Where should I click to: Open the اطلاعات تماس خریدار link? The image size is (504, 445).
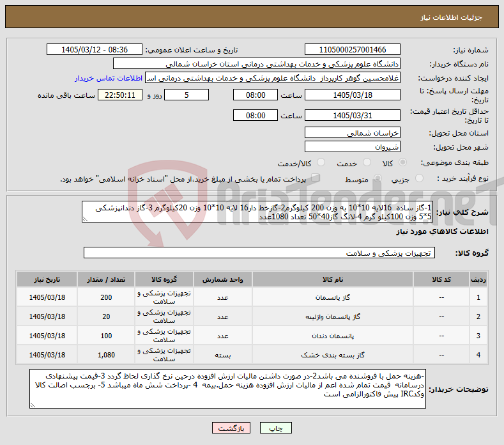[109, 78]
